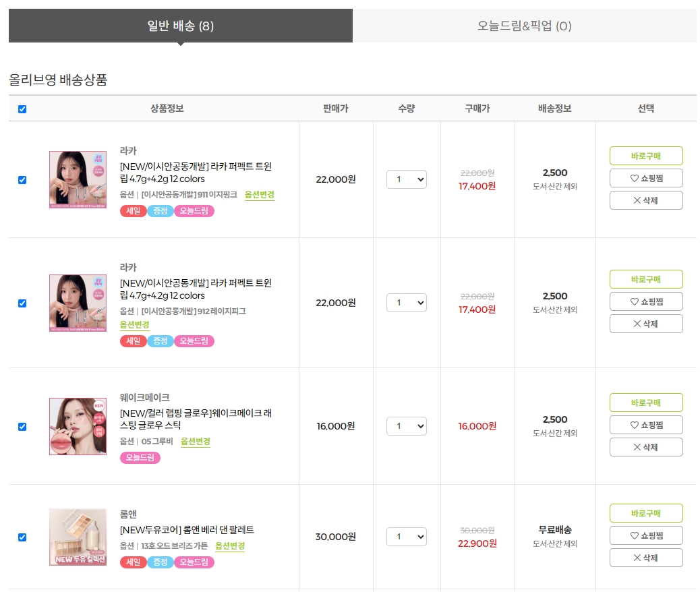Delete the 롬앤 베러 댄 팔레트 with X 삭제
The width and height of the screenshot is (700, 592).
[646, 558]
